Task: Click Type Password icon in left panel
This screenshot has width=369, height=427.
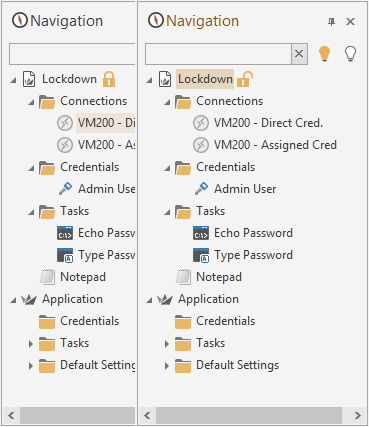Action: click(x=65, y=255)
